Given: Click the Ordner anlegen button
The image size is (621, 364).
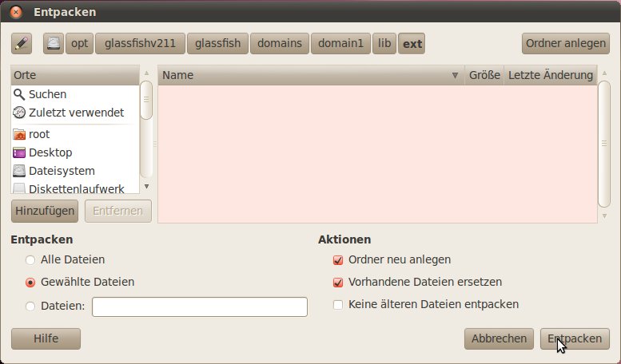Looking at the screenshot, I should pos(565,43).
